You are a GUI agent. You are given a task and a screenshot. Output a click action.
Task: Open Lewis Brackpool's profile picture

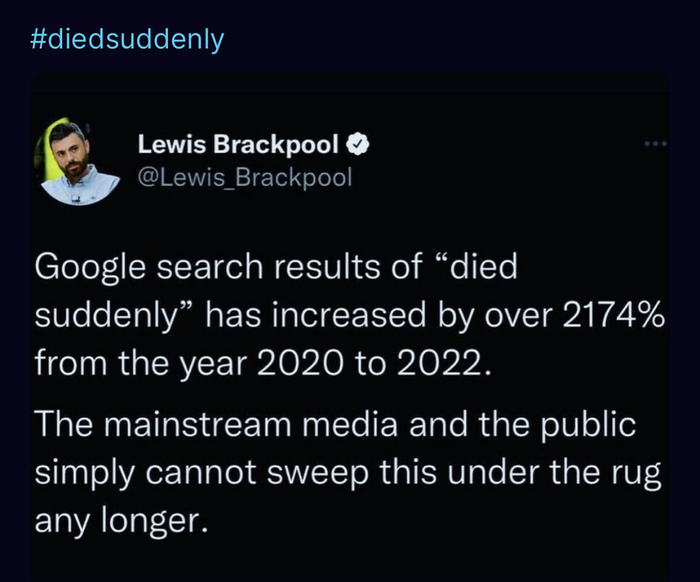coord(76,163)
